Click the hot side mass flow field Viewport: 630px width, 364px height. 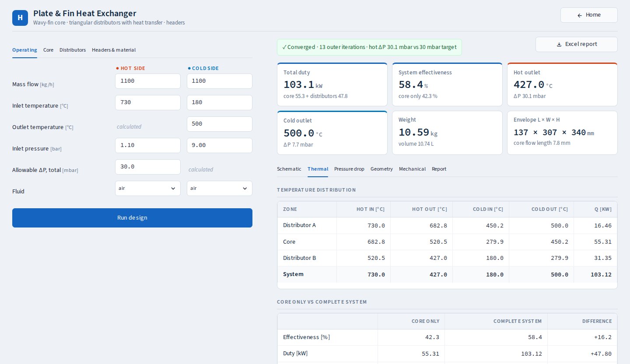point(148,81)
